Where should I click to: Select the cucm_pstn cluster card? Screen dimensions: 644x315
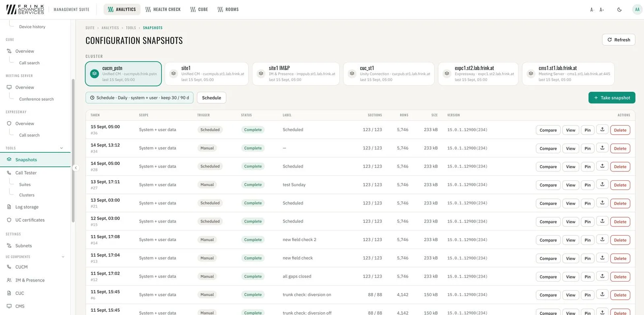[x=123, y=74]
